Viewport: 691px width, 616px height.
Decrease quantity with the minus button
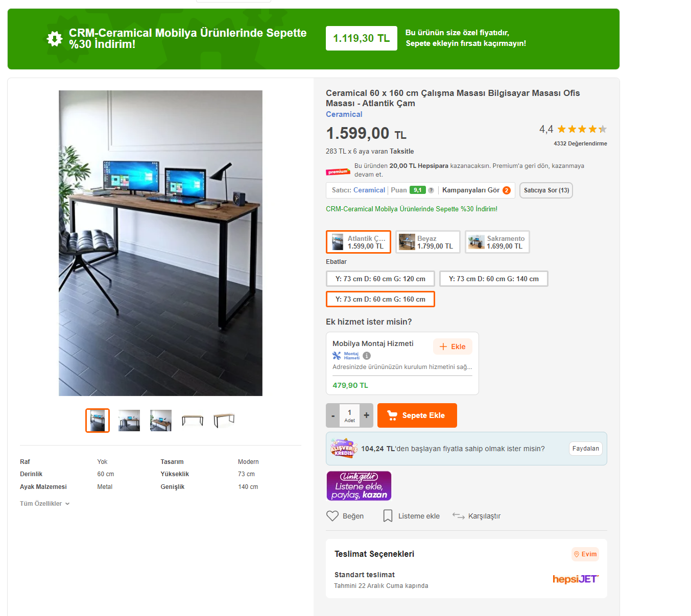pyautogui.click(x=333, y=415)
